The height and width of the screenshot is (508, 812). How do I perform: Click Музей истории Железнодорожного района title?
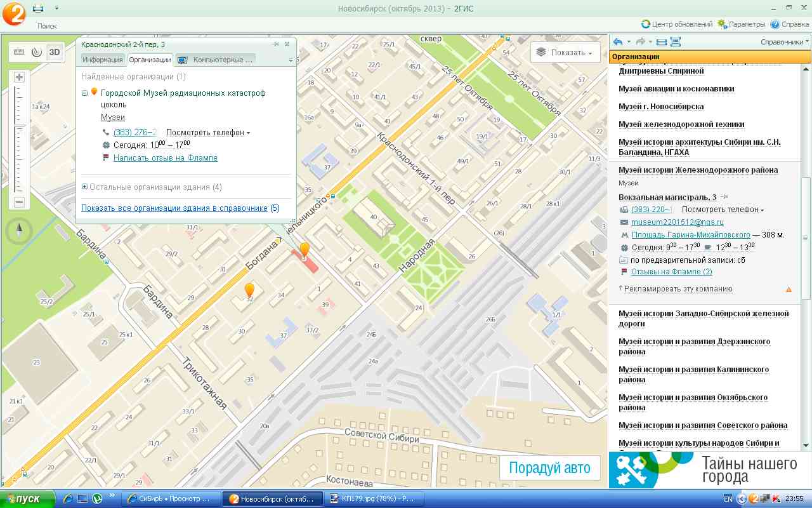coord(698,170)
